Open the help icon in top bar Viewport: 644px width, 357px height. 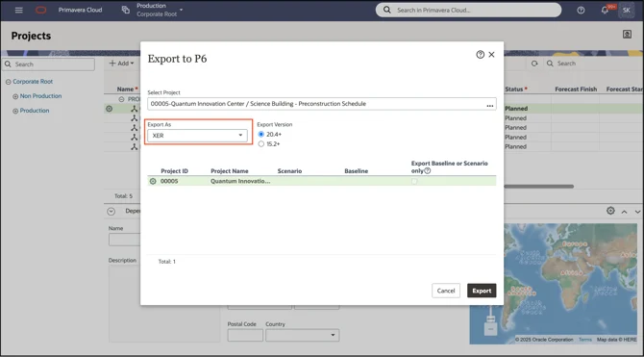[581, 11]
